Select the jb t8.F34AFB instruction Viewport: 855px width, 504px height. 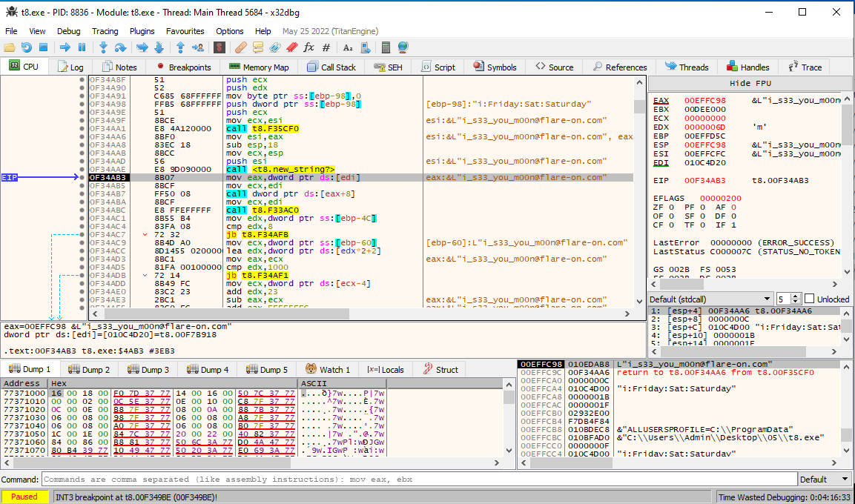pyautogui.click(x=257, y=235)
